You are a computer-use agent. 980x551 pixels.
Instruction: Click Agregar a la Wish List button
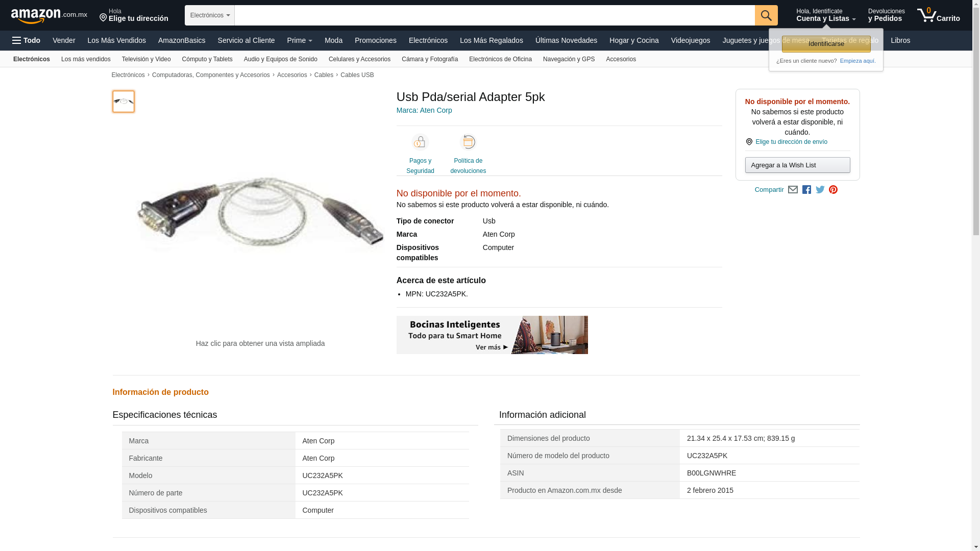pos(797,165)
